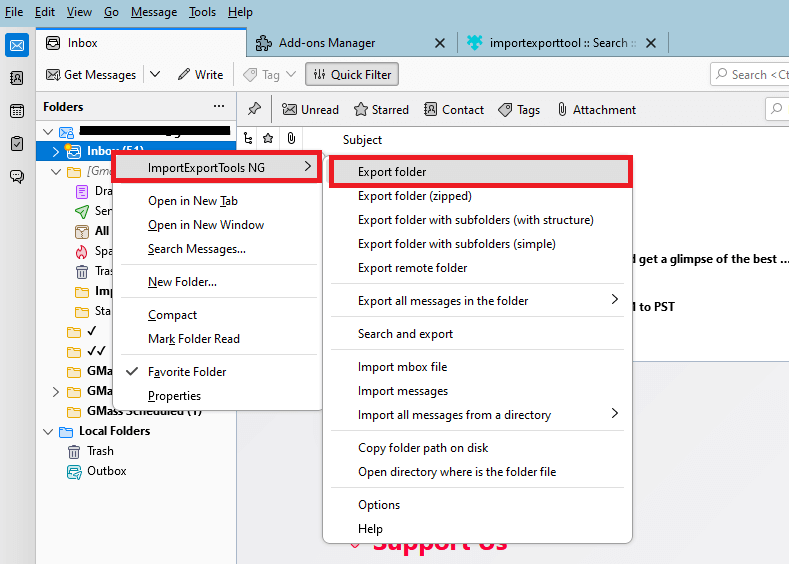Collapse the email account tree
789x564 pixels.
point(48,132)
